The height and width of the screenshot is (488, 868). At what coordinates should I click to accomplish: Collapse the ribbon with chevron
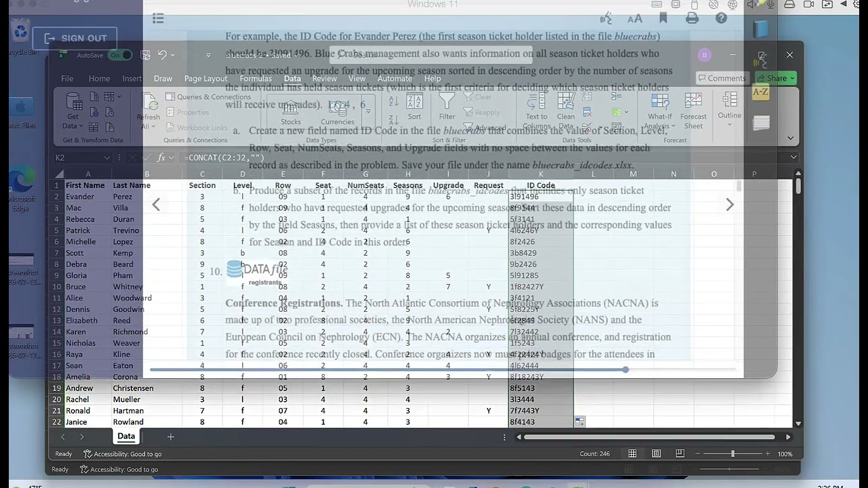(790, 138)
